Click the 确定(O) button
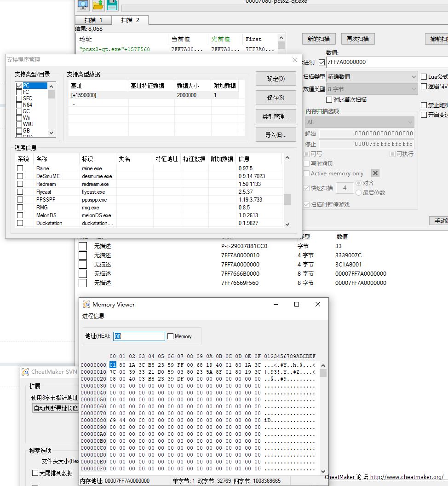448x486 pixels. pos(276,79)
